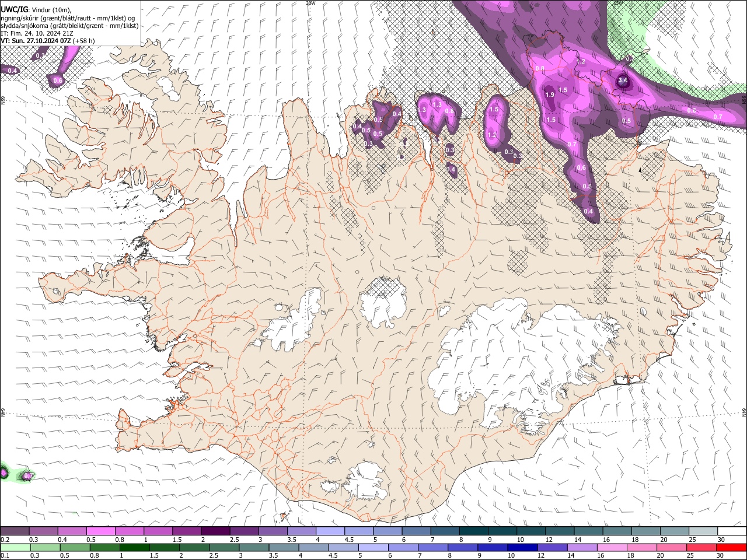
Task: Click the header line 'UWC/IG: Vindur (10m)'
Action: 36,10
